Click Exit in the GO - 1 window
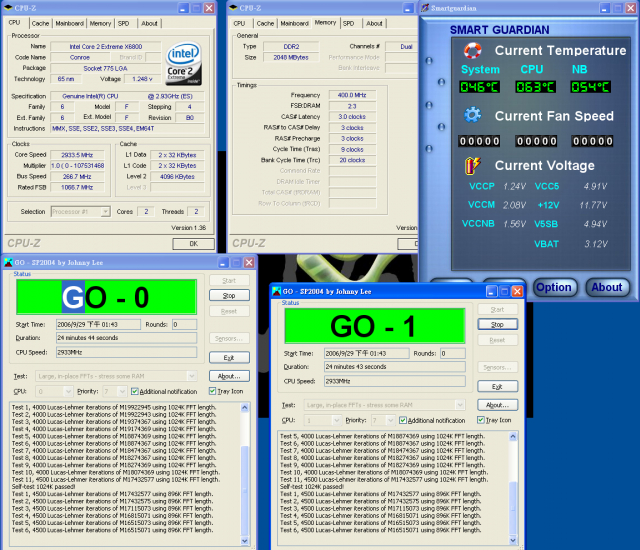This screenshot has height=550, width=640. (497, 387)
